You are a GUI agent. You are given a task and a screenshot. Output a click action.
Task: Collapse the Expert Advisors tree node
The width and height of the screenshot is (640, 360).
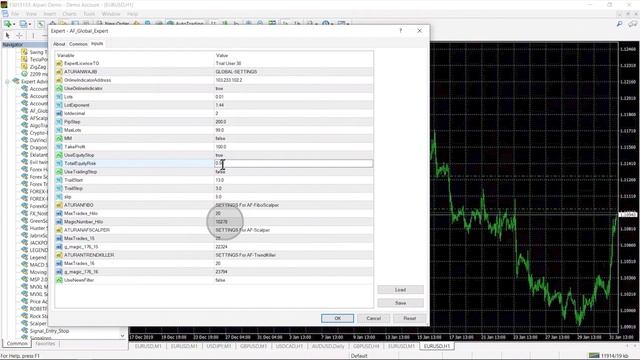7,82
